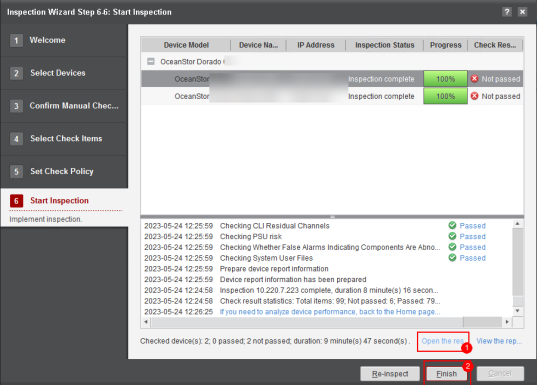Collapse the OceanStor Dorado device group

coord(151,62)
